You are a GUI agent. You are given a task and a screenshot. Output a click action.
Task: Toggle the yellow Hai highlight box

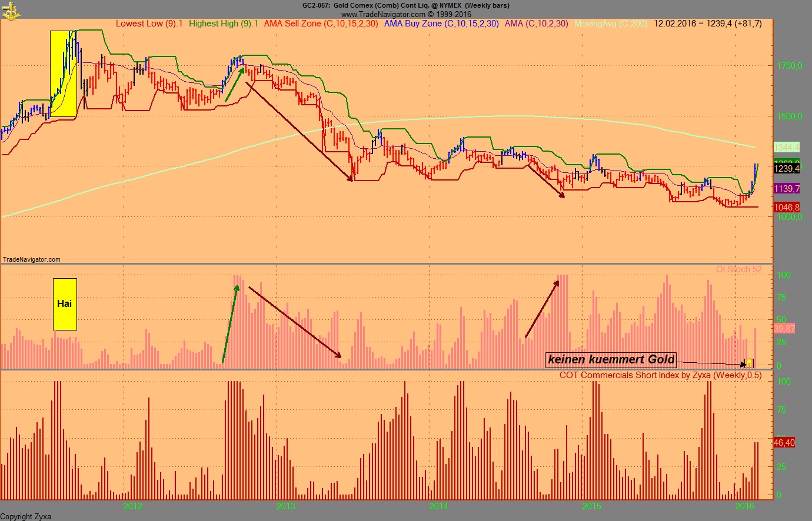(x=65, y=304)
